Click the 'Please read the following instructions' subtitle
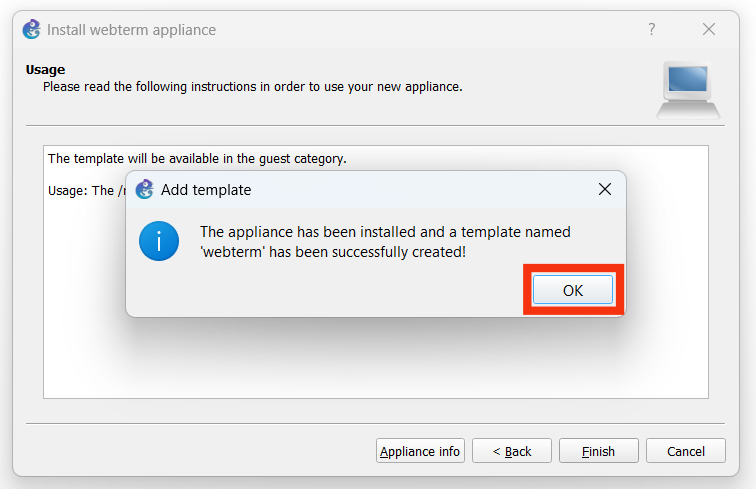This screenshot has width=756, height=489. click(252, 87)
